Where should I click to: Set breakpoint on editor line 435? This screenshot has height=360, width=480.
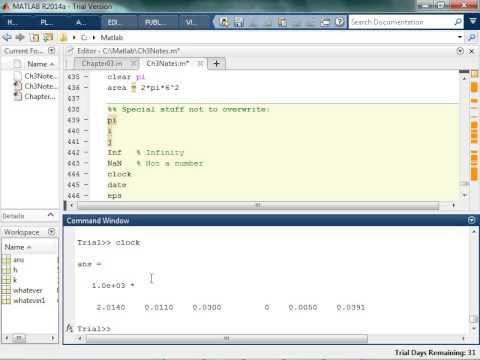click(x=86, y=77)
